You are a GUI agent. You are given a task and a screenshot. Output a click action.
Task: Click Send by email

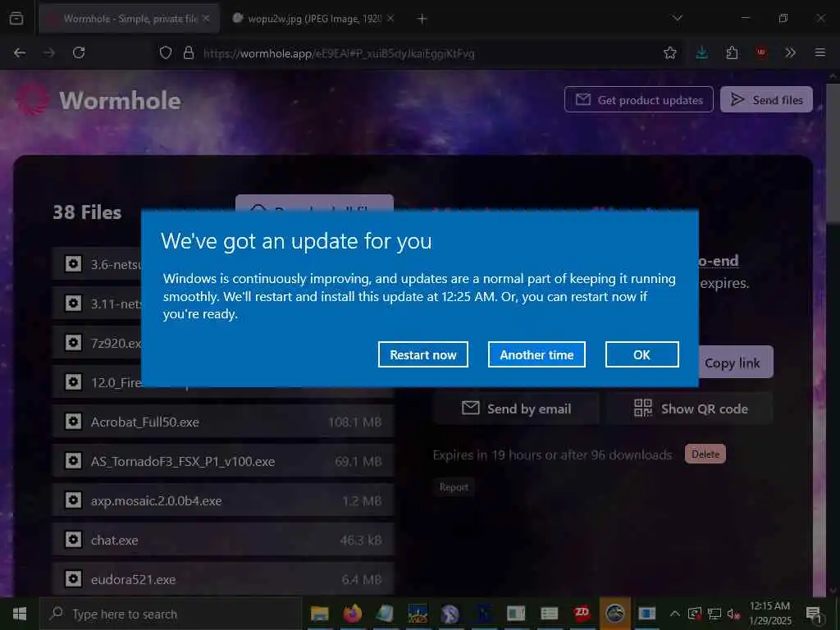(x=516, y=409)
